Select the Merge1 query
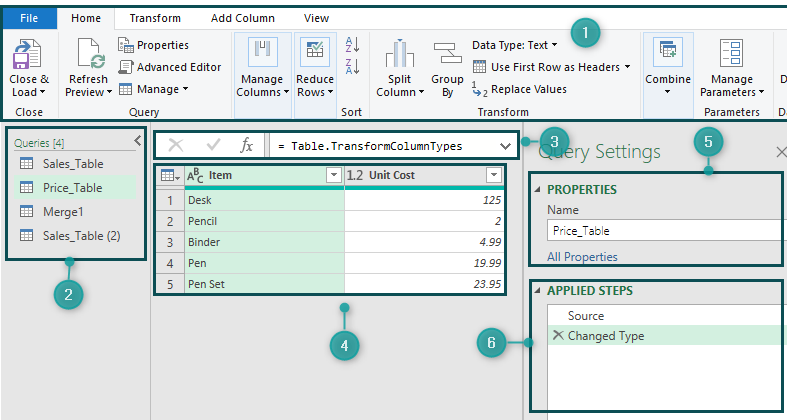The width and height of the screenshot is (787, 420). coord(75,212)
